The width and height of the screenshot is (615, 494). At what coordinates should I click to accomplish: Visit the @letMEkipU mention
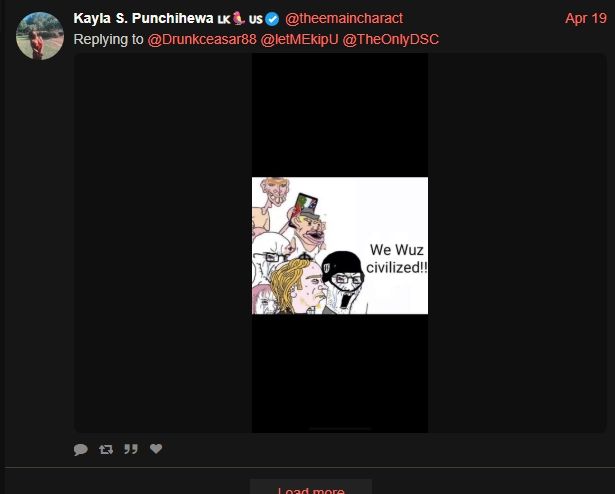[x=299, y=39]
